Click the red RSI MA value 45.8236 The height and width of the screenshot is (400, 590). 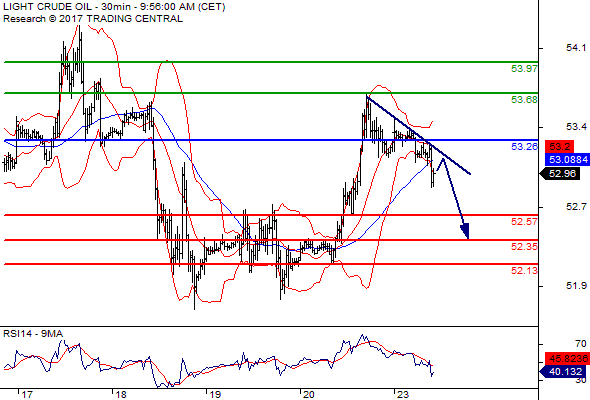click(567, 359)
